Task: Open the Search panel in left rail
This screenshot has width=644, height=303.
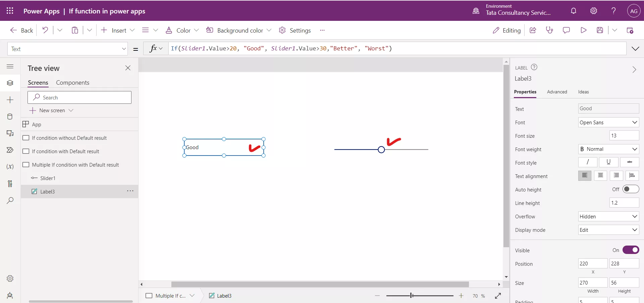Action: [x=10, y=201]
